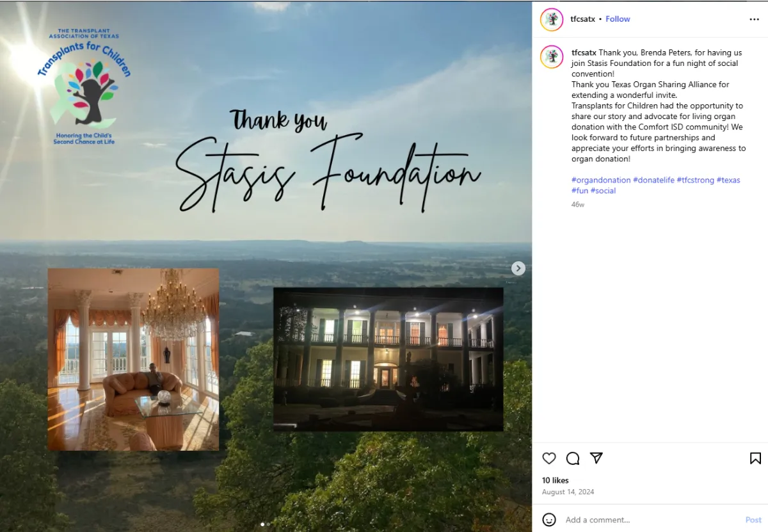Open the #social hashtag
Viewport: 768px width, 532px height.
point(603,191)
